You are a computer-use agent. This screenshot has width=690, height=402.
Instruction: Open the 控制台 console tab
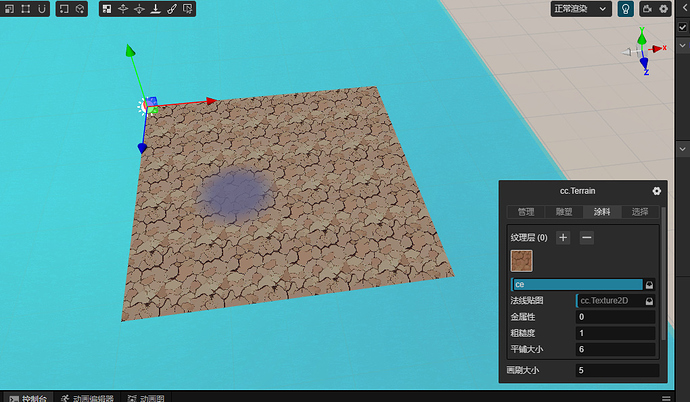28,398
